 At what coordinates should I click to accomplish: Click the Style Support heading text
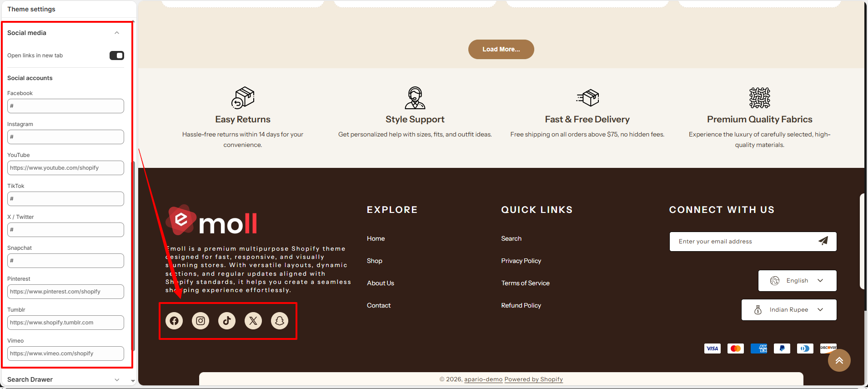415,119
